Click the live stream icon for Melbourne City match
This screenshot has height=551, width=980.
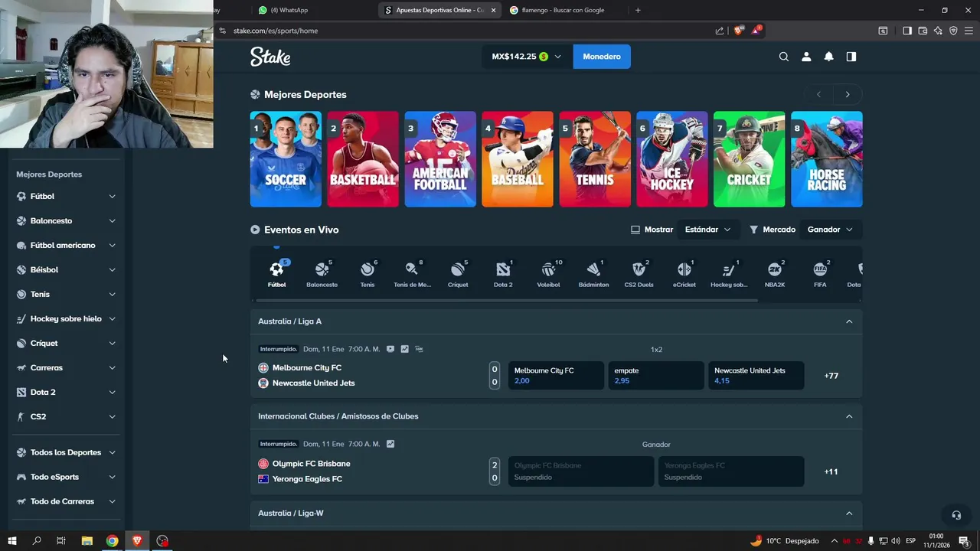coord(390,349)
